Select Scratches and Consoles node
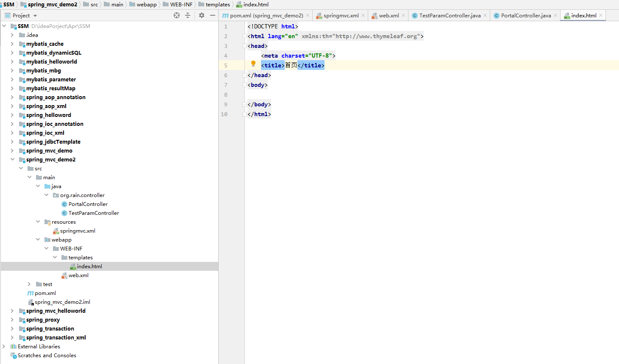 click(47, 355)
